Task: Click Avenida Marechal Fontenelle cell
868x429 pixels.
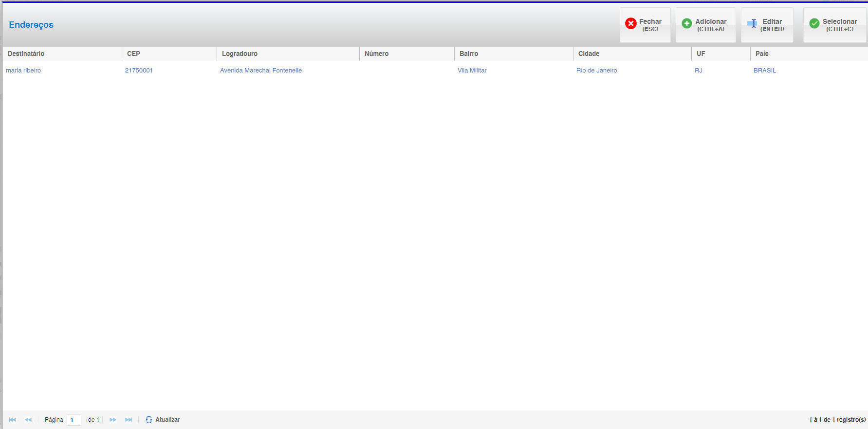Action: pos(261,71)
